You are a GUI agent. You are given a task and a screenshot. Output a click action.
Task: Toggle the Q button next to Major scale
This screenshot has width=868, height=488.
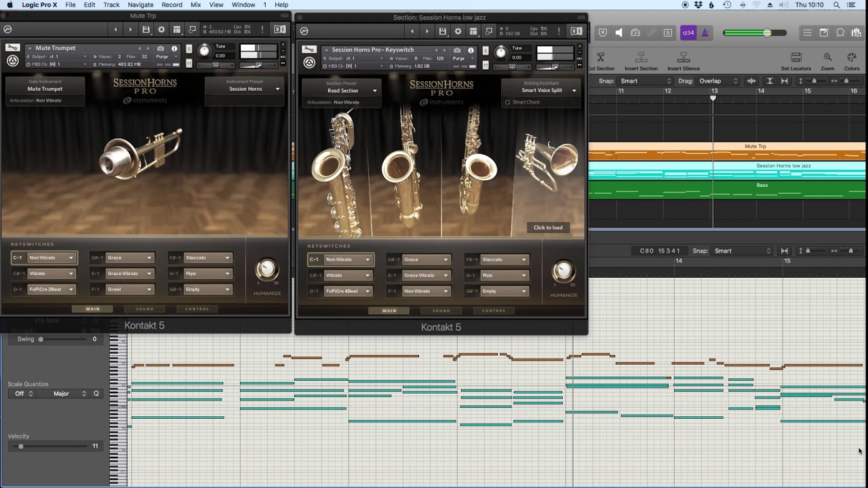(x=96, y=394)
